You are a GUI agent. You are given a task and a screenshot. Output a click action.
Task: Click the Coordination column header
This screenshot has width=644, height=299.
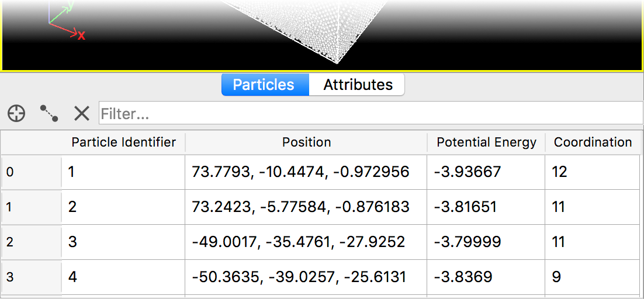coord(593,142)
